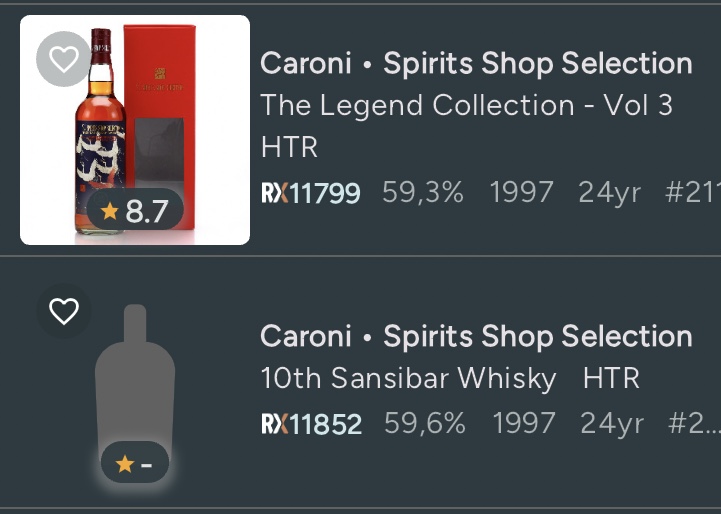Tap the HTR label under Legend Collection

pos(289,148)
